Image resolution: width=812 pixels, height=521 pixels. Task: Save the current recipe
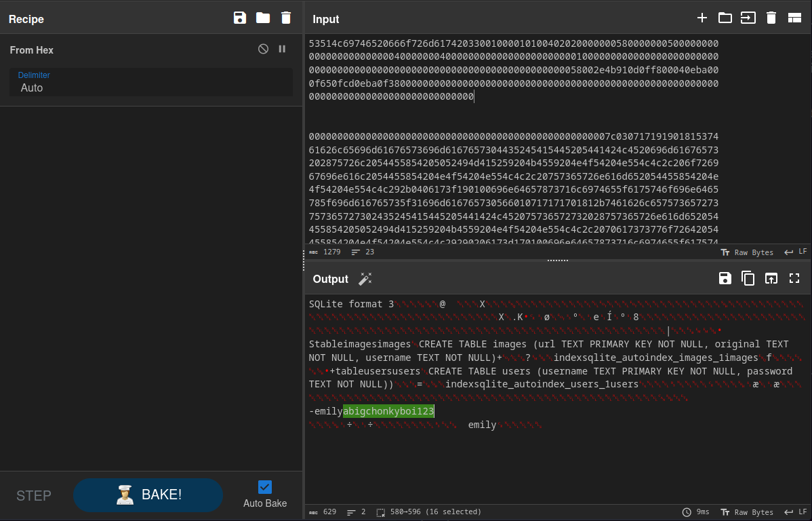pyautogui.click(x=240, y=18)
